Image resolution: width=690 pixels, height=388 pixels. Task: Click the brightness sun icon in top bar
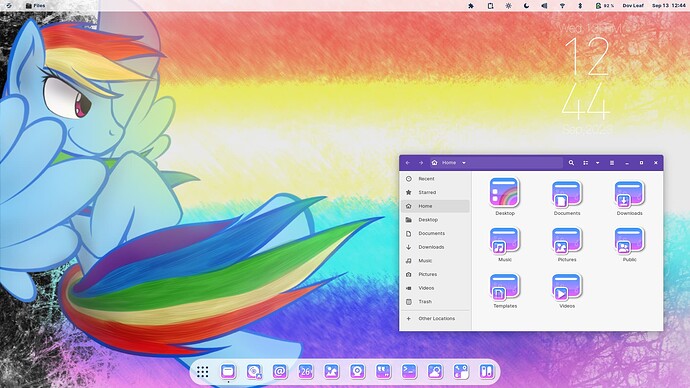click(x=508, y=6)
